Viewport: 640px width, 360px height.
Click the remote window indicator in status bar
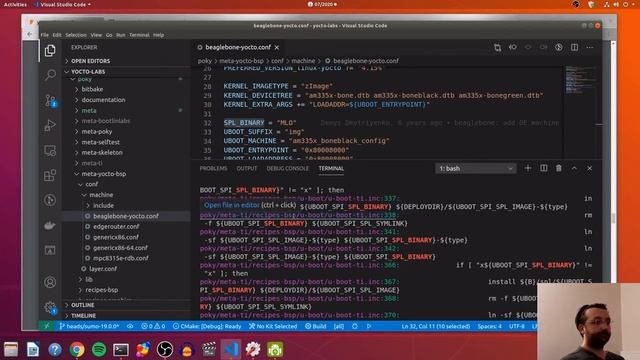(47, 326)
